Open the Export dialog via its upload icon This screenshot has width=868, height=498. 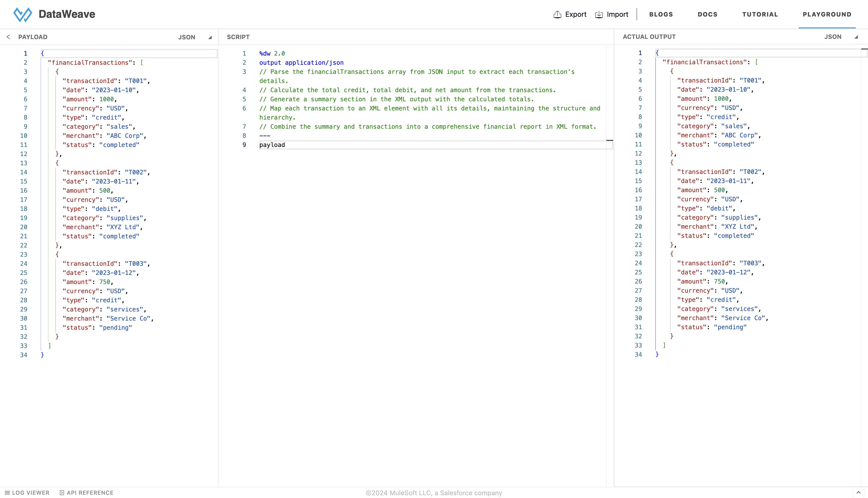(557, 14)
